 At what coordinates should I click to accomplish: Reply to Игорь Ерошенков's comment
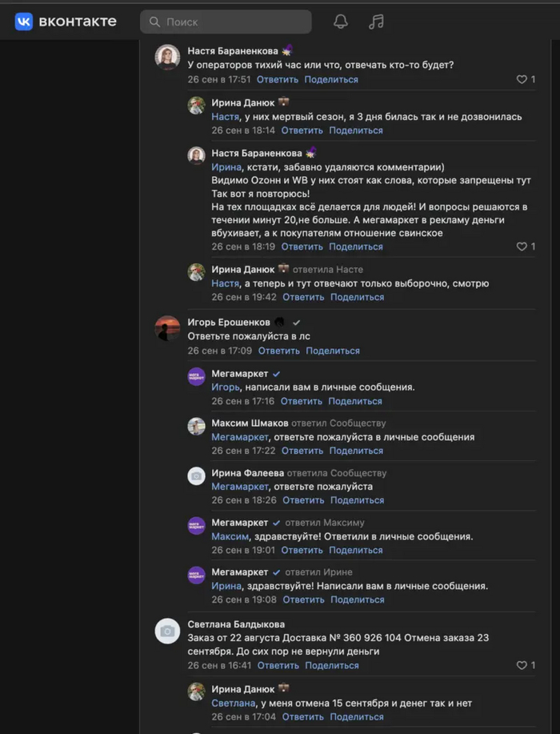coord(278,351)
